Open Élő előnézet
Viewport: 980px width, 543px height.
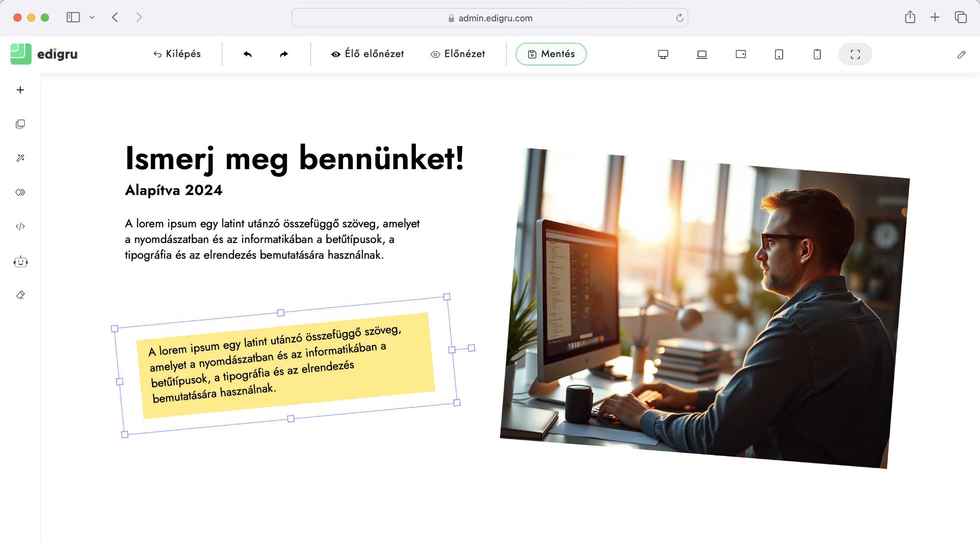368,54
